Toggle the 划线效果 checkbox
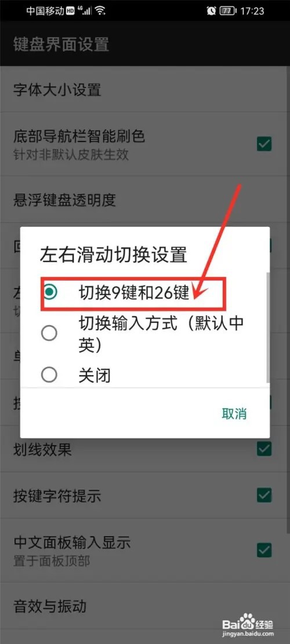Image resolution: width=290 pixels, height=644 pixels. click(x=264, y=449)
